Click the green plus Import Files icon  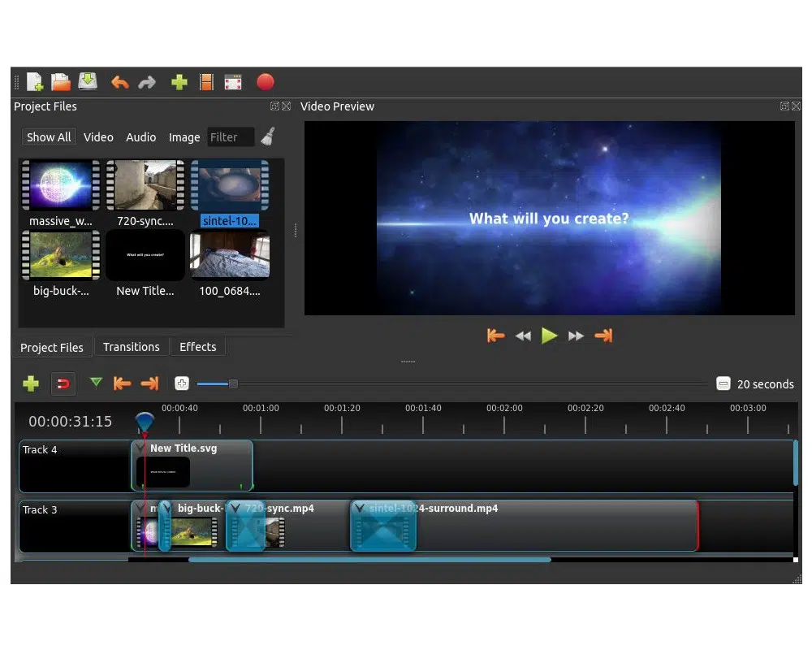tap(179, 82)
